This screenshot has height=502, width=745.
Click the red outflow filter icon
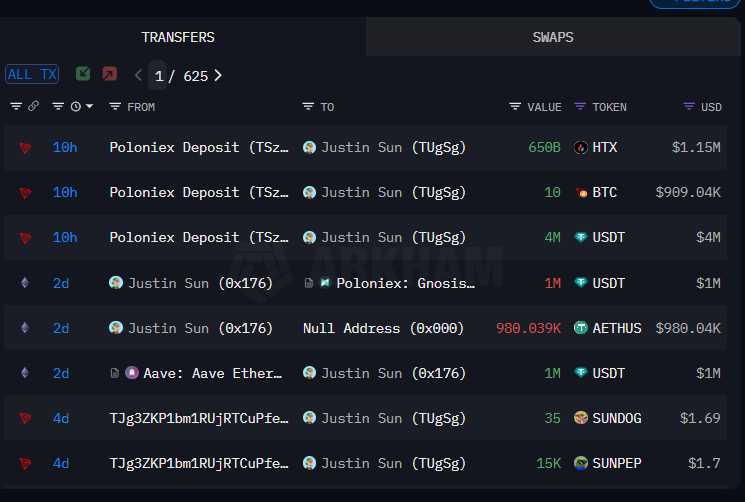pyautogui.click(x=109, y=74)
